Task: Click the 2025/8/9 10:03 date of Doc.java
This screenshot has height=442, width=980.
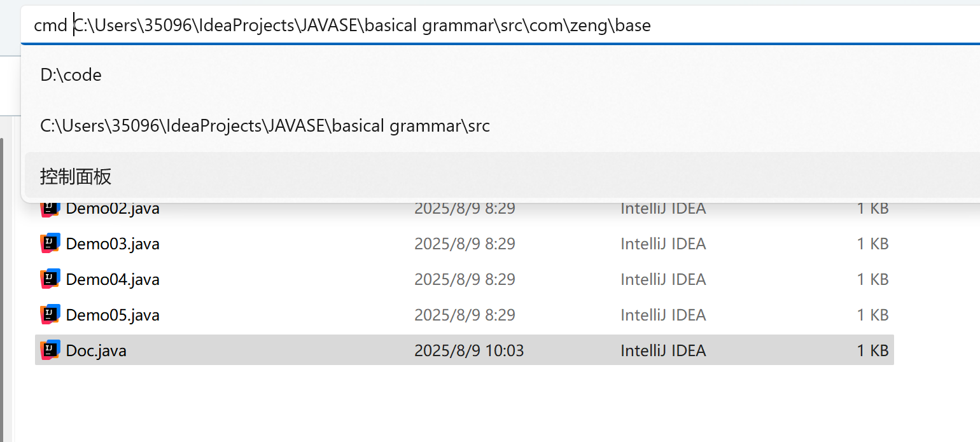Action: tap(469, 350)
